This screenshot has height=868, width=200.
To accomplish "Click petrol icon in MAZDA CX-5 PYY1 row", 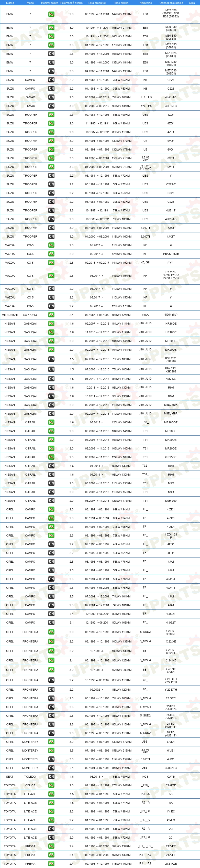I will coord(51,262).
